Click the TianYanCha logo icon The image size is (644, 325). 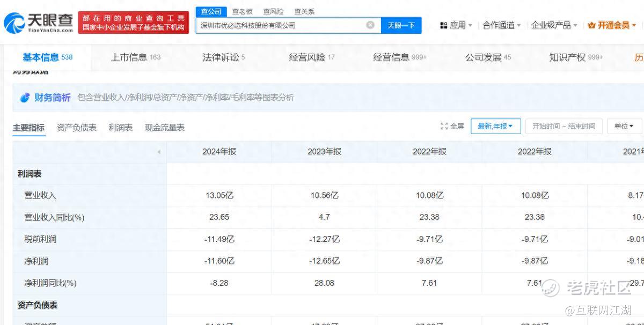tap(14, 23)
